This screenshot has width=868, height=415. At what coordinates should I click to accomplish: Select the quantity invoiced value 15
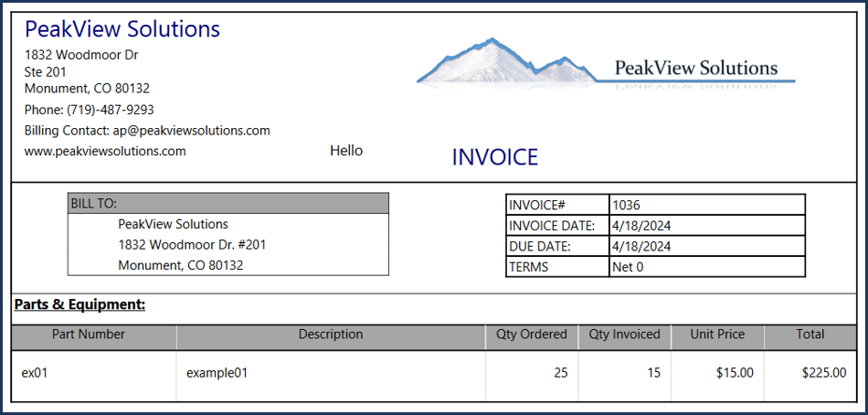tap(654, 373)
